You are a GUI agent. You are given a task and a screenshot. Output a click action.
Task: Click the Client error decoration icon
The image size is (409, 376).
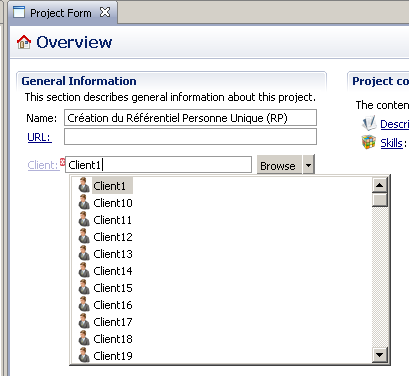tap(62, 162)
